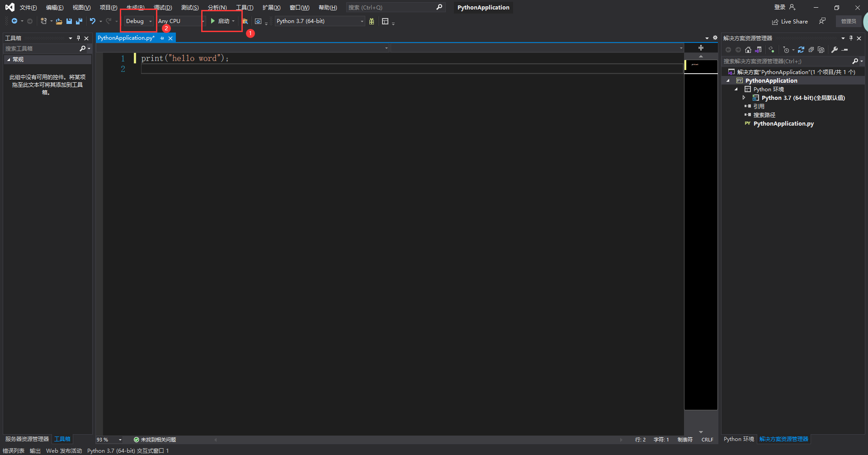Screen dimensions: 868x455
Task: Click the Save file icon on the toolbar
Action: click(x=69, y=21)
